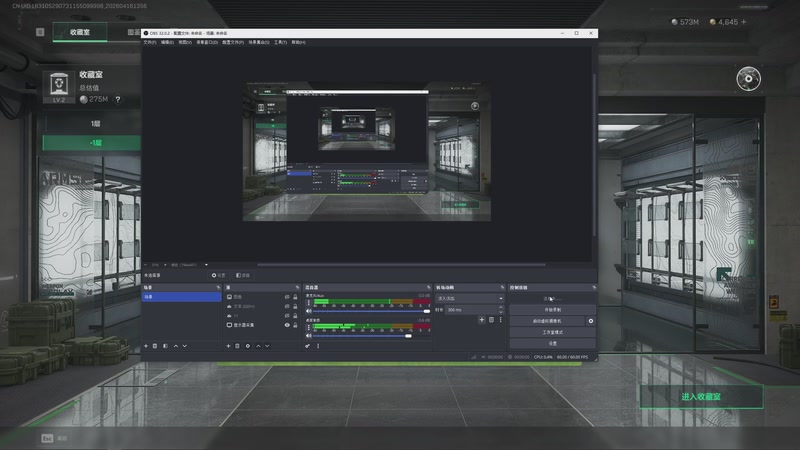The height and width of the screenshot is (450, 800).
Task: Add a scene transition with the 转场动画 plus icon
Action: point(481,320)
